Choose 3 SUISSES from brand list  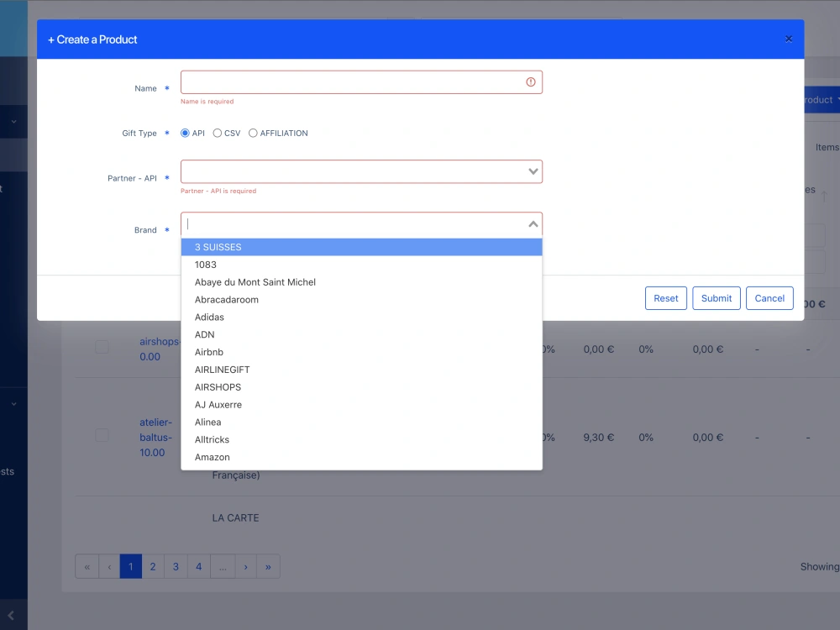[361, 247]
